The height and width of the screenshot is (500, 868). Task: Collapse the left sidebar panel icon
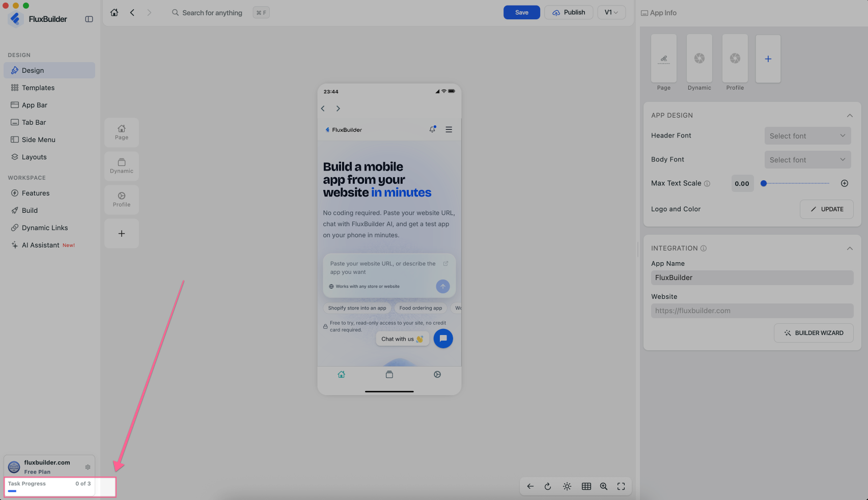(x=89, y=19)
